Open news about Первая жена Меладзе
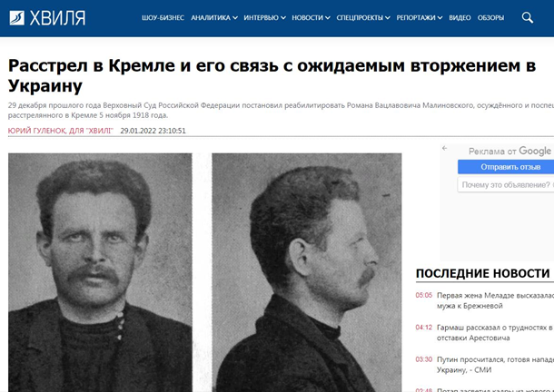This screenshot has width=554, height=392. (495, 300)
